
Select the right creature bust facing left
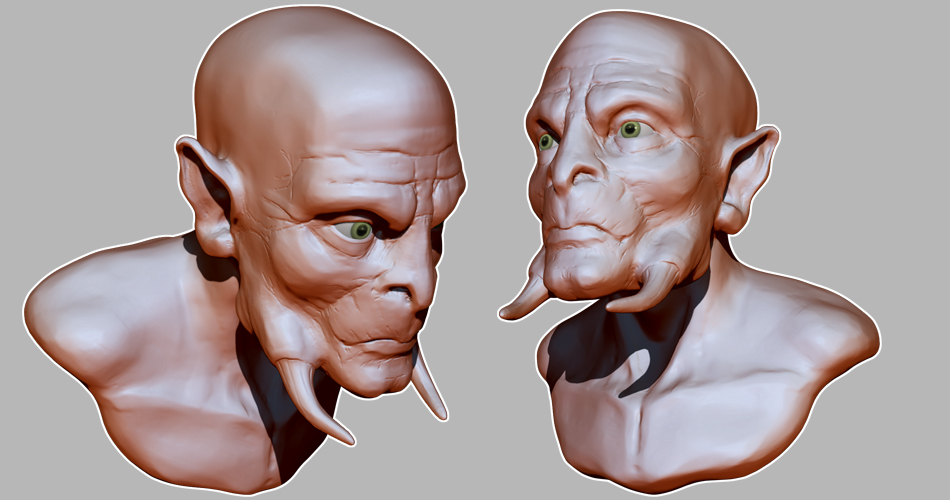pos(691,255)
